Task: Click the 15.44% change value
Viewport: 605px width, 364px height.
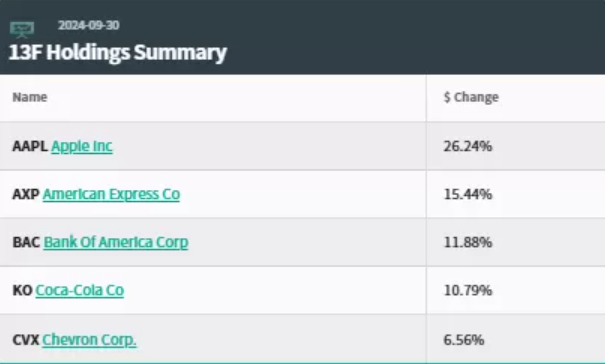Action: 468,194
